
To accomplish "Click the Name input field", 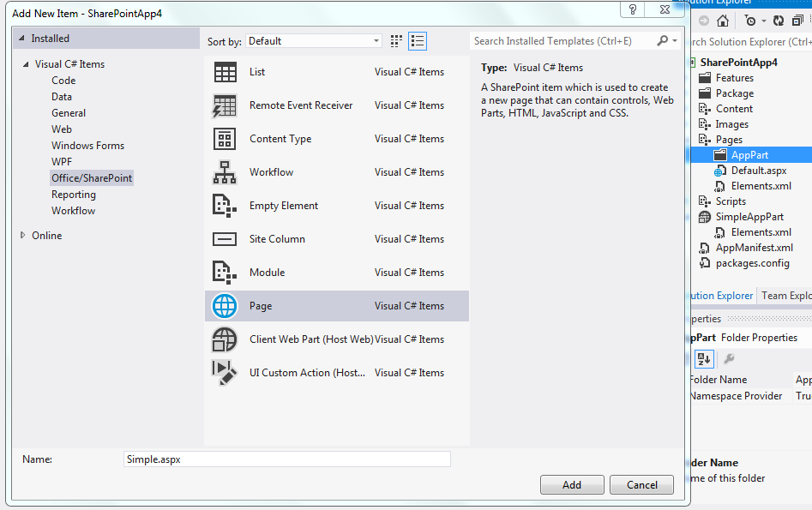I will click(287, 459).
